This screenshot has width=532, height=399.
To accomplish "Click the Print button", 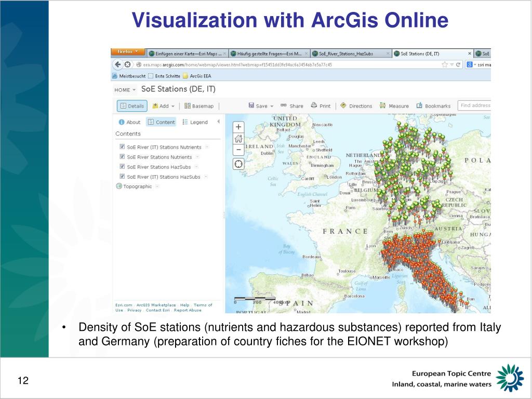I will point(321,106).
